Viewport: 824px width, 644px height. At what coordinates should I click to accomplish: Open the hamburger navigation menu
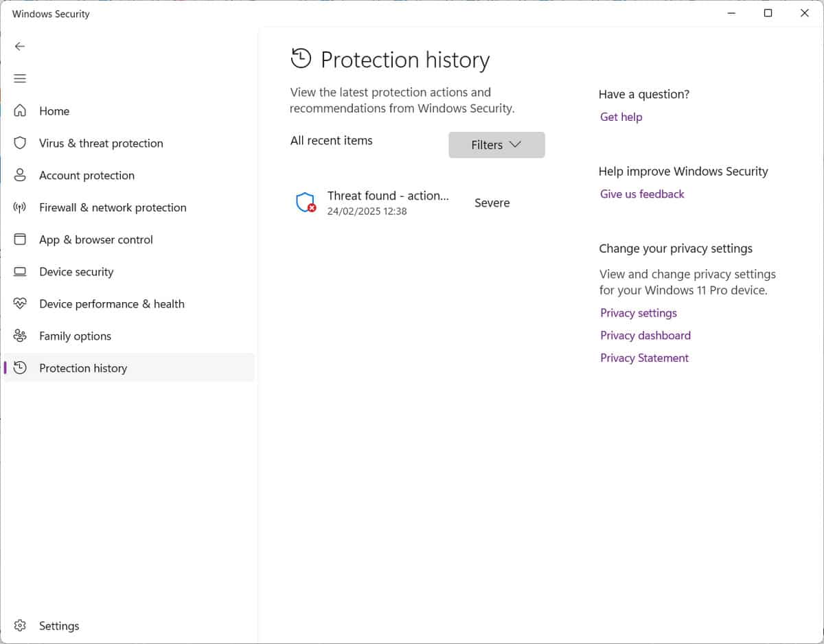(x=20, y=78)
